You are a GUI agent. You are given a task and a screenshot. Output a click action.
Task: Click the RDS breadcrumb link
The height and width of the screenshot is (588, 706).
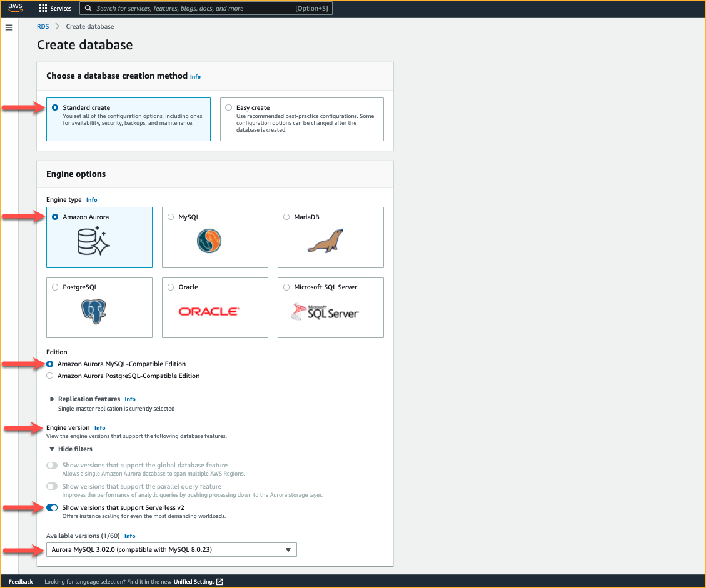[43, 26]
